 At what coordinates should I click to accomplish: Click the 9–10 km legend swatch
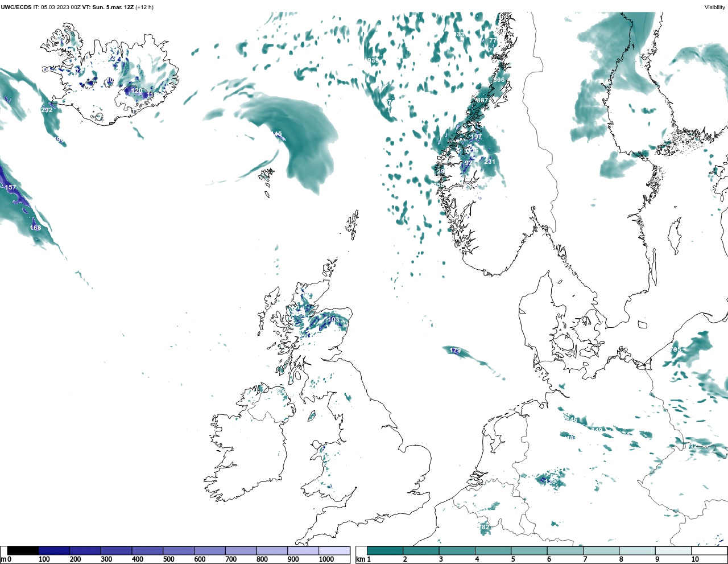pos(673,551)
